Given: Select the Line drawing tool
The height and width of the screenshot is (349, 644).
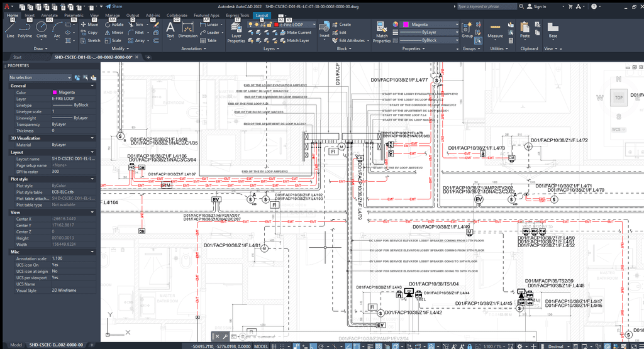Looking at the screenshot, I should (10, 29).
